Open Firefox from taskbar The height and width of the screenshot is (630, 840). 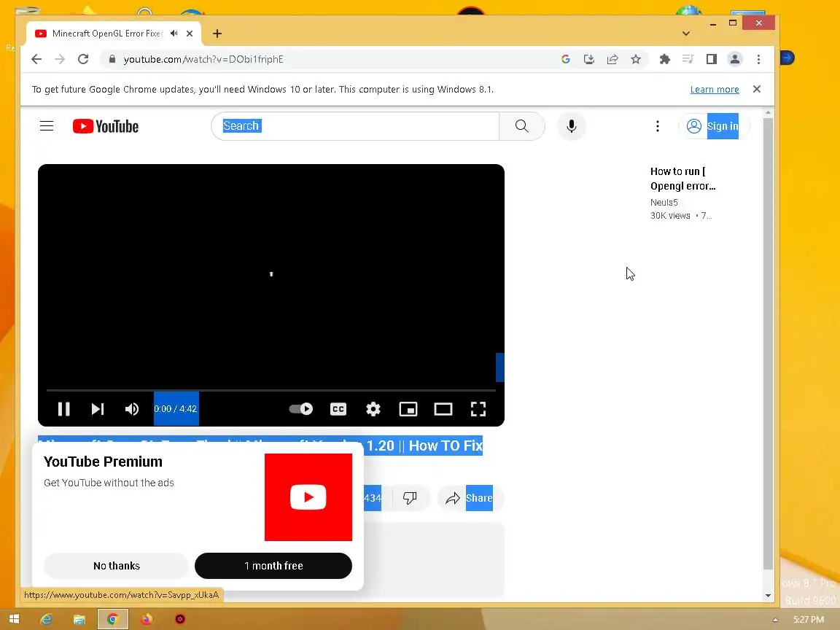pyautogui.click(x=147, y=619)
